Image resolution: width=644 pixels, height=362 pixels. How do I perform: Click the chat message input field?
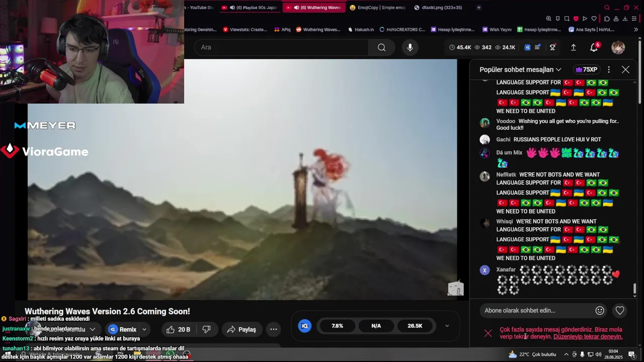tap(536, 311)
